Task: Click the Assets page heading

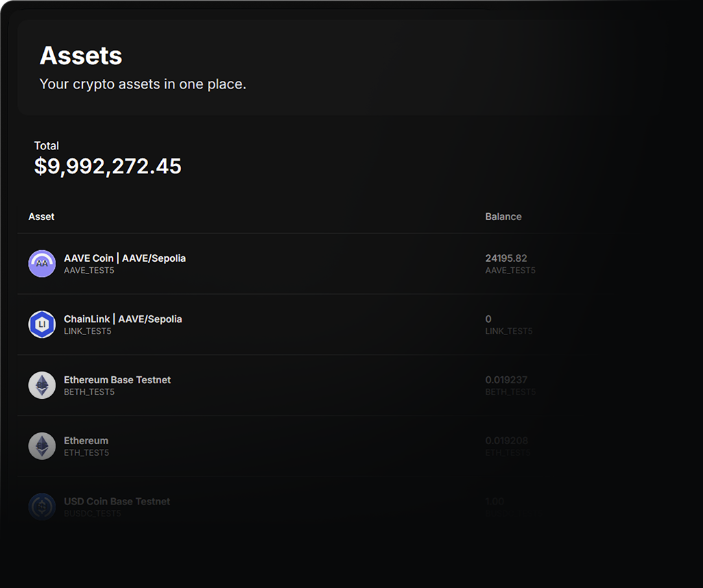Action: coord(81,56)
